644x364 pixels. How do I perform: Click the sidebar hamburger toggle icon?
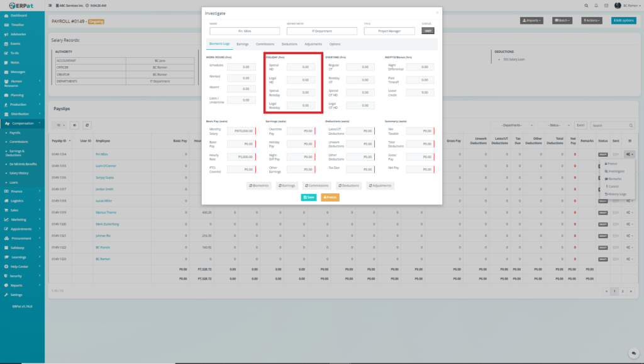[50, 5]
